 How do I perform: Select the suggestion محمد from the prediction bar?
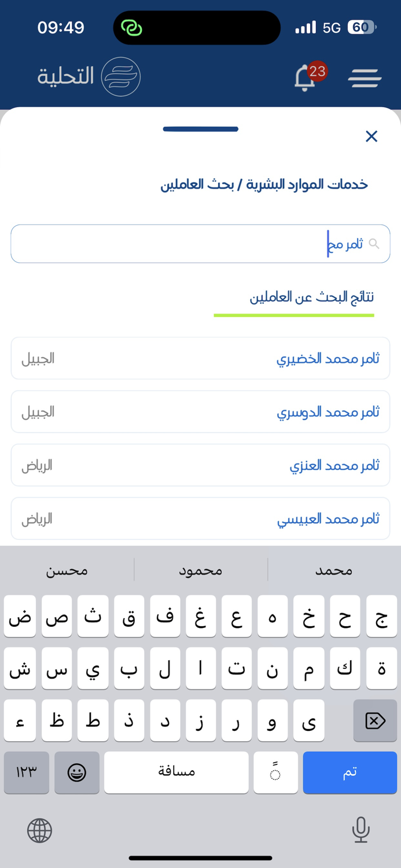tap(334, 570)
